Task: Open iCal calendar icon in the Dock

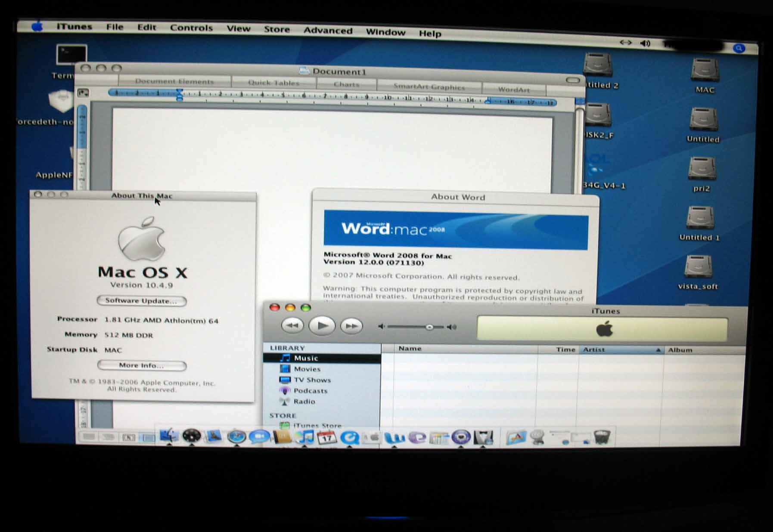Action: [x=327, y=438]
